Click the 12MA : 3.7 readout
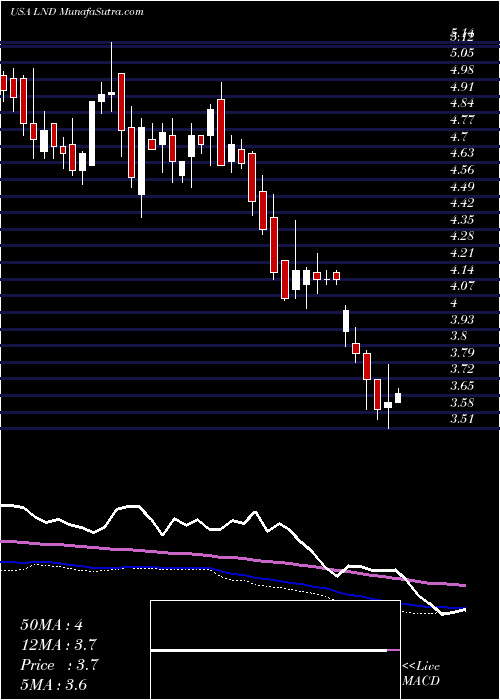The image size is (500, 700). pyautogui.click(x=58, y=645)
